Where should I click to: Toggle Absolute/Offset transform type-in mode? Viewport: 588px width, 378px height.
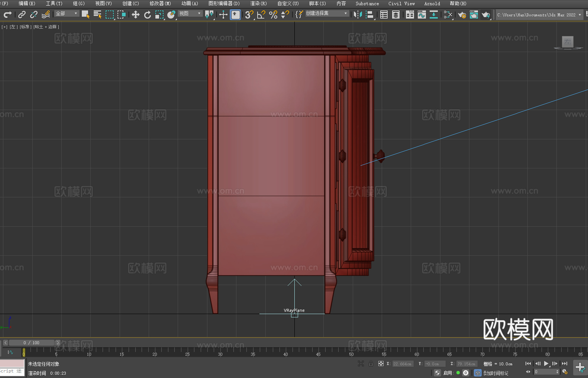[381, 364]
